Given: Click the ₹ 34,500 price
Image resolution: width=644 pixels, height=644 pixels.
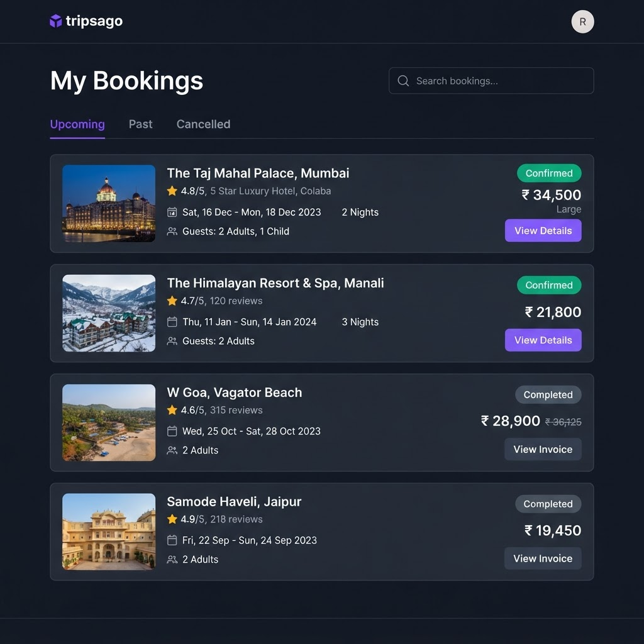Looking at the screenshot, I should [552, 195].
